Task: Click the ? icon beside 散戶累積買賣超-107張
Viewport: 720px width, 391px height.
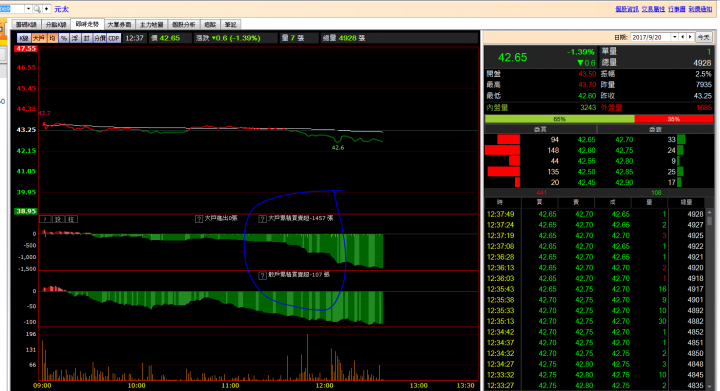Action: point(262,276)
